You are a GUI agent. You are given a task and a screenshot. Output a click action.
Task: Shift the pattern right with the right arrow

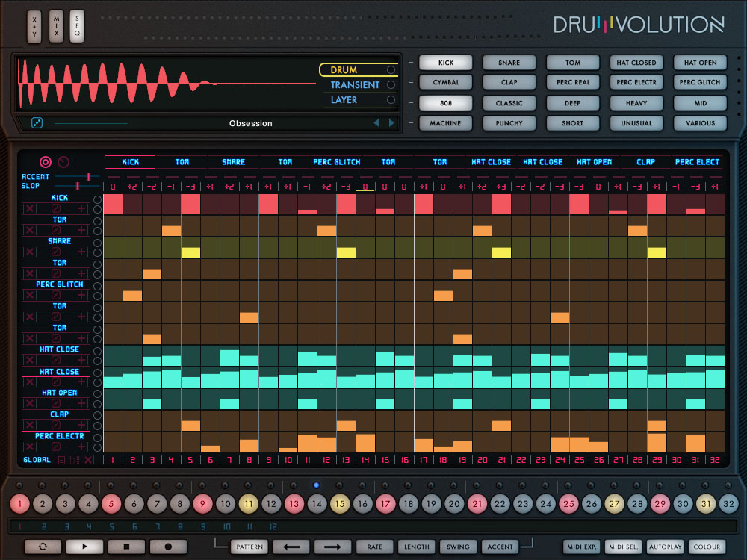332,547
